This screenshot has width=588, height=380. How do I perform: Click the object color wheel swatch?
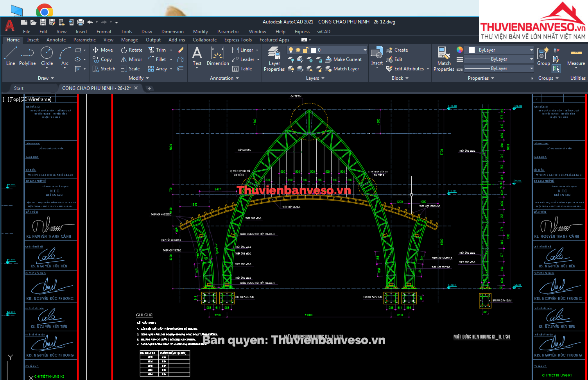(x=460, y=50)
